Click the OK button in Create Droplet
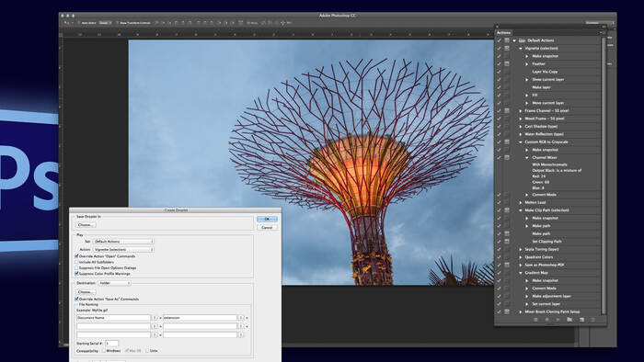 (x=267, y=219)
